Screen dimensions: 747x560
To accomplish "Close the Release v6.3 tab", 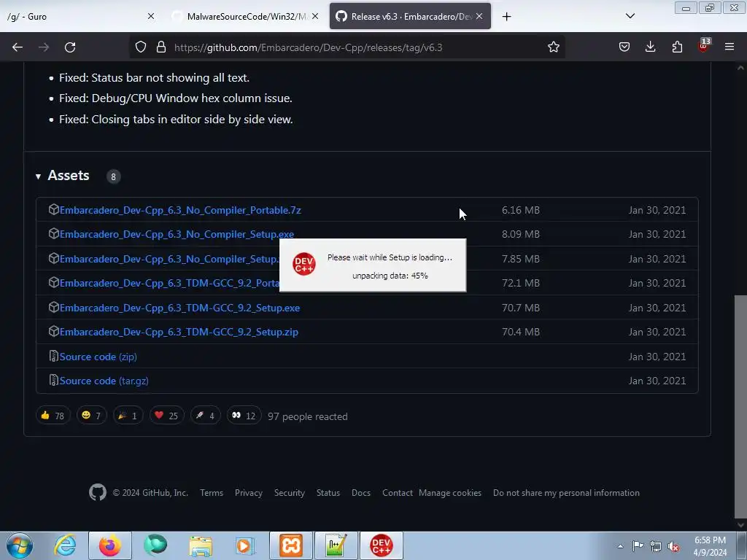I will [479, 16].
